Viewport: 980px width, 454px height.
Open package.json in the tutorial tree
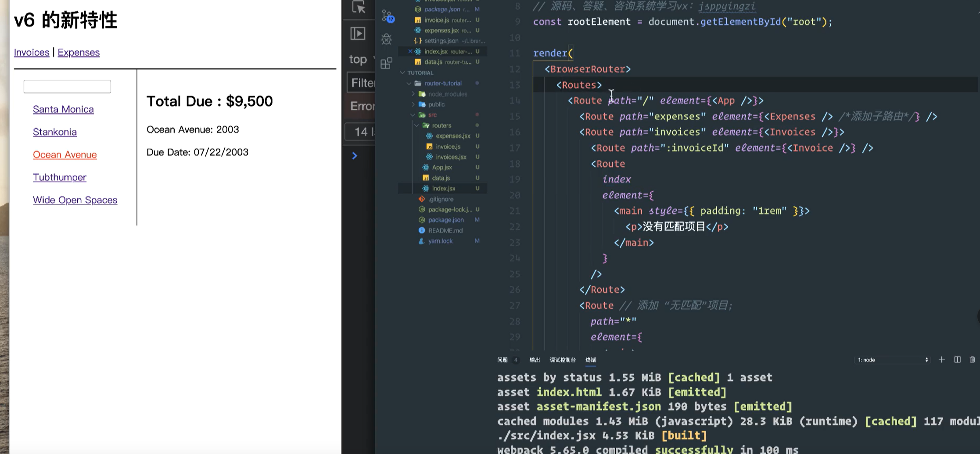click(446, 220)
